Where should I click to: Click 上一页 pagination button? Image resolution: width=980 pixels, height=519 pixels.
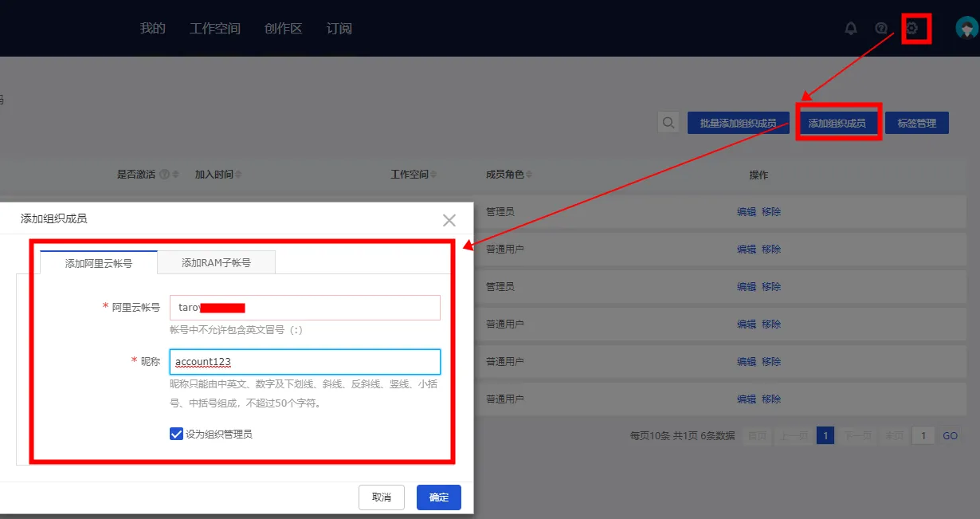pyautogui.click(x=793, y=436)
